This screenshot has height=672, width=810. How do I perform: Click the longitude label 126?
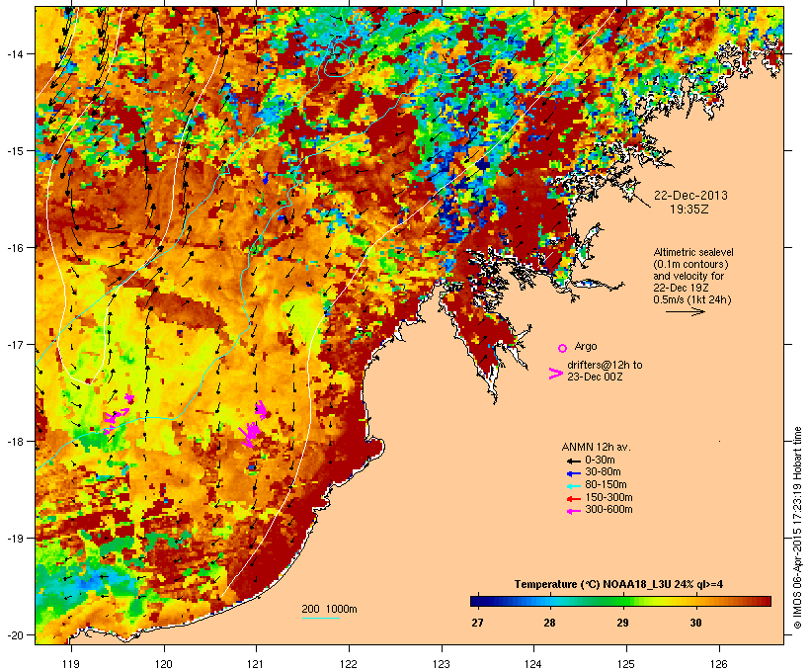[x=719, y=664]
